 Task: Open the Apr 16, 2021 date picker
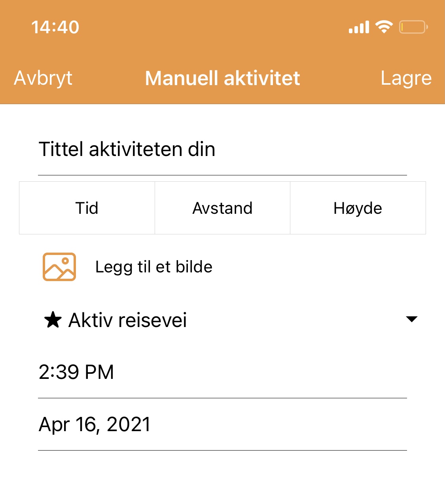222,424
